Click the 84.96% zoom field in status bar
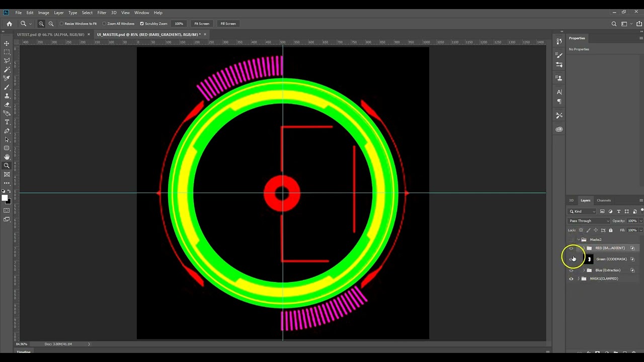Screen dimensions: 644x362 pos(22,344)
